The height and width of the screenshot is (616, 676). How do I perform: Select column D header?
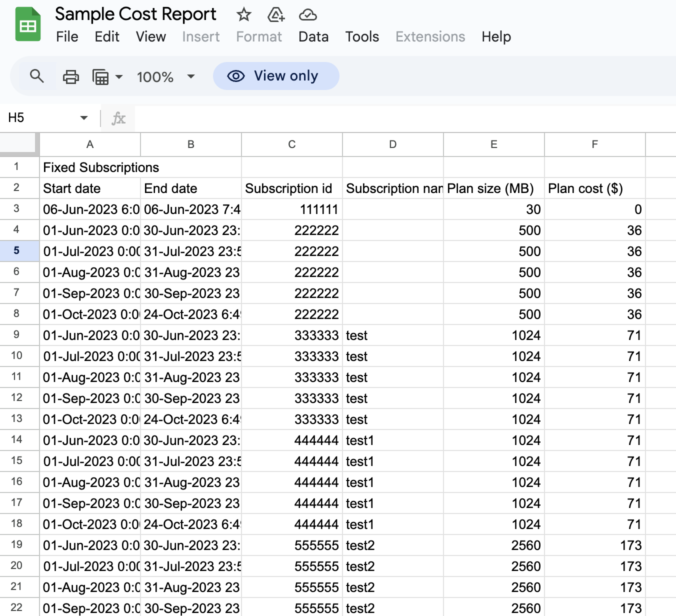click(x=393, y=144)
